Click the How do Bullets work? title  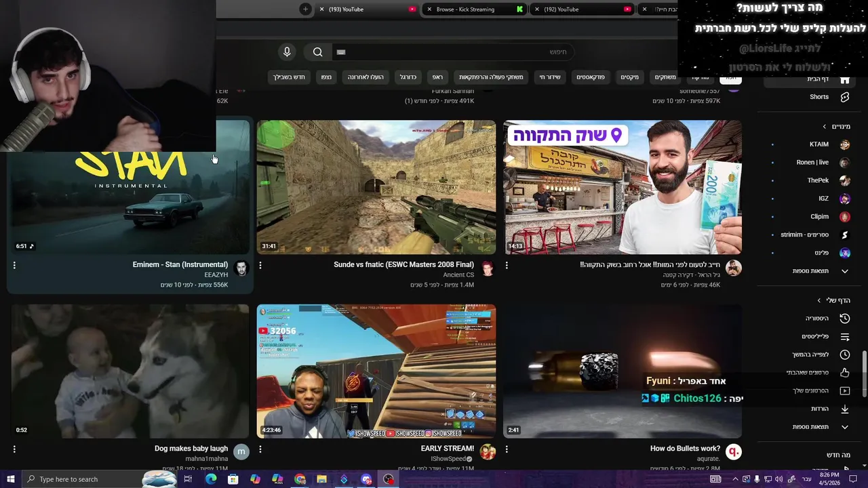(x=685, y=449)
